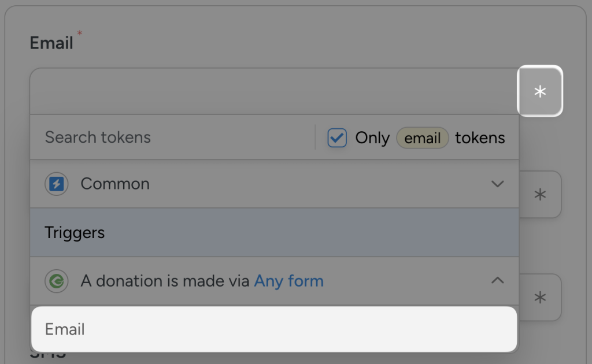Click the Common section lightning bolt icon
This screenshot has width=592, height=364.
56,184
